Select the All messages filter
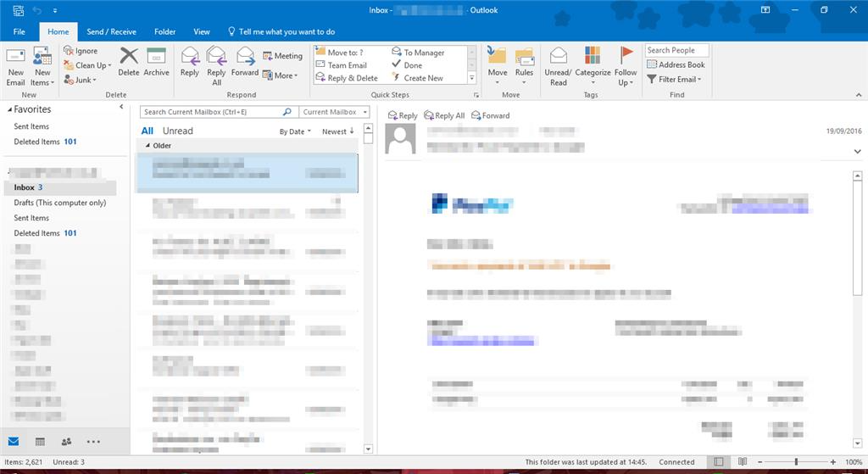 (x=147, y=131)
